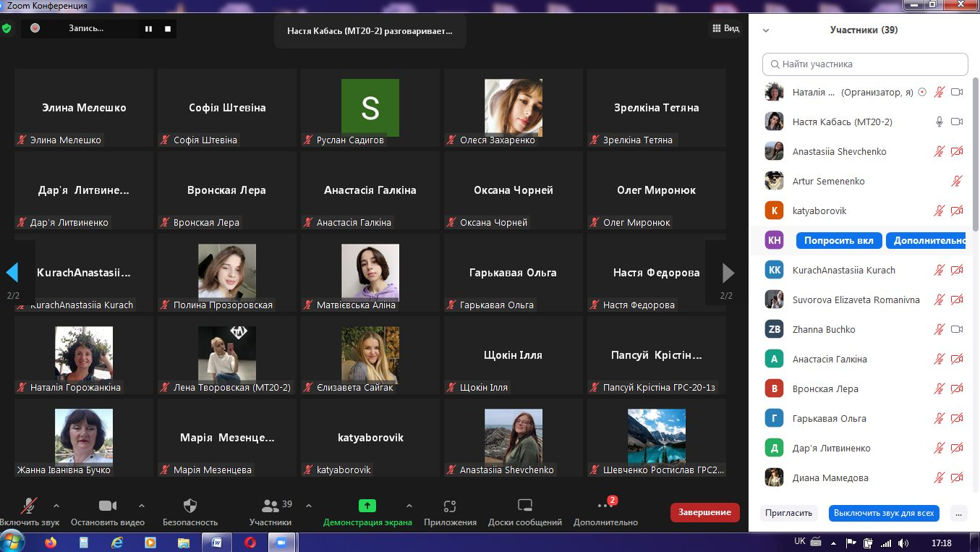Toggle muted microphone for Artur Semenenko
Screen dimensions: 980x552
[957, 181]
